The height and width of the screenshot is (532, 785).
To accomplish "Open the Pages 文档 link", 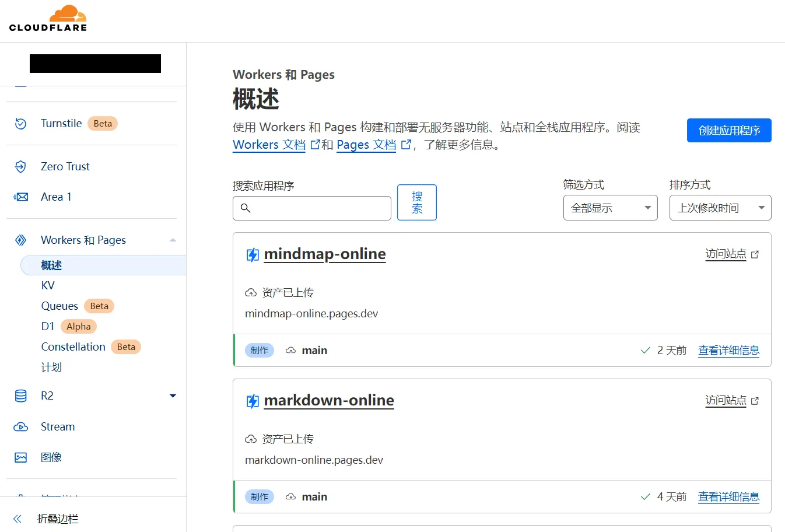I will tap(366, 145).
